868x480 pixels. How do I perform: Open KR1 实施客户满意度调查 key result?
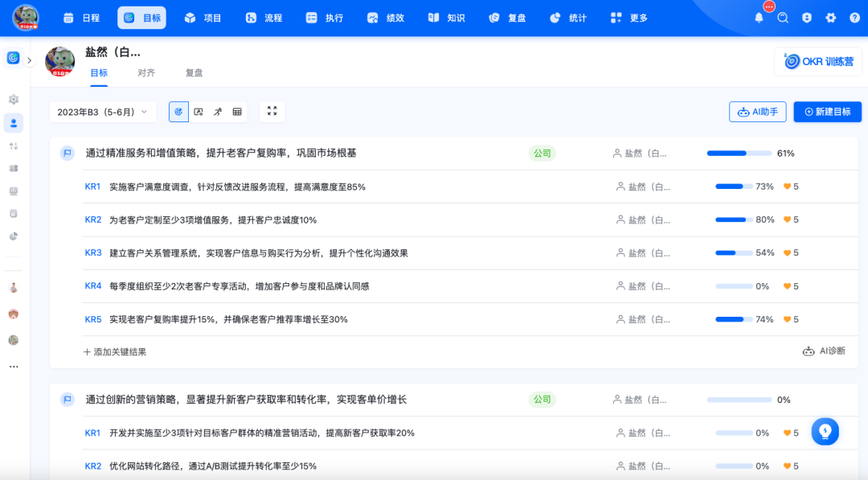(237, 187)
